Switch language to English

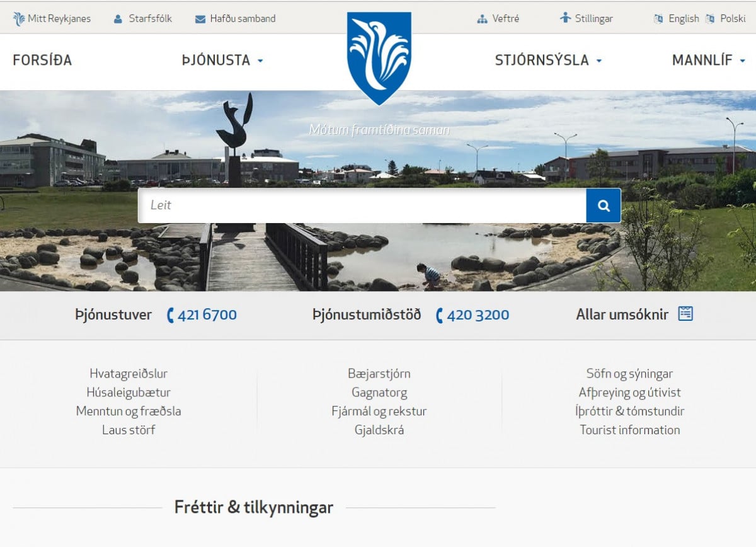684,19
